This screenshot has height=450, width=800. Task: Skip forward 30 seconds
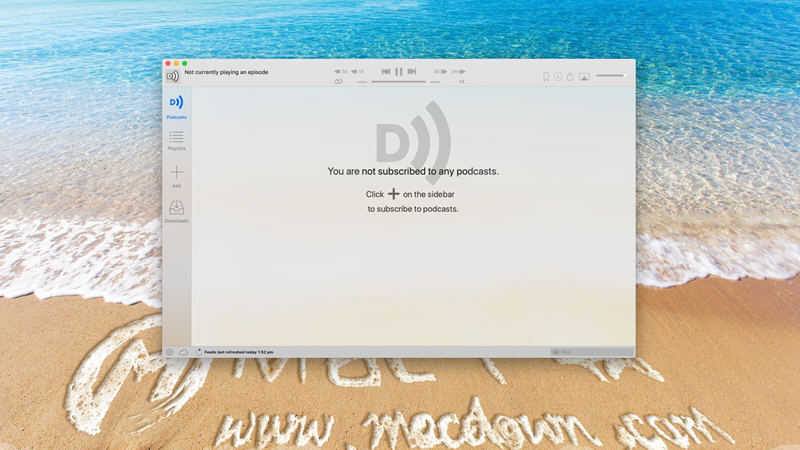[x=440, y=72]
